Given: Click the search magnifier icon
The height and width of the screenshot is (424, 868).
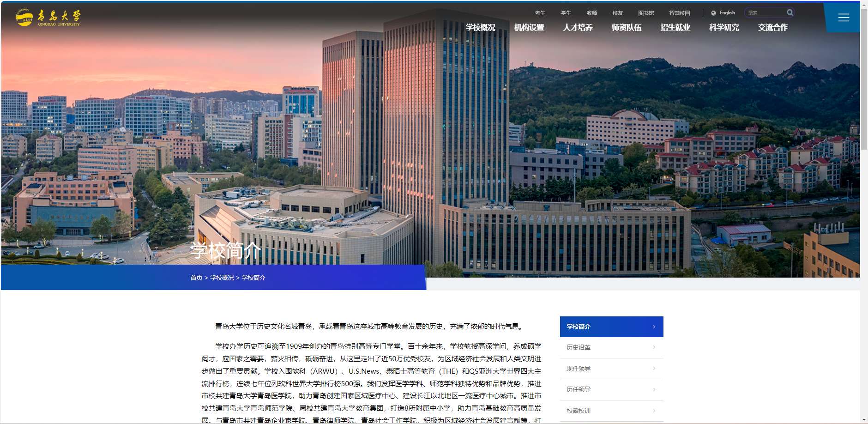Looking at the screenshot, I should pyautogui.click(x=790, y=13).
